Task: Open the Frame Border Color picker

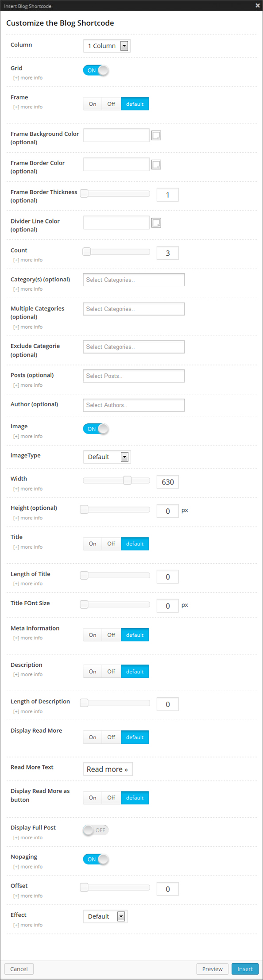Action: tap(156, 164)
